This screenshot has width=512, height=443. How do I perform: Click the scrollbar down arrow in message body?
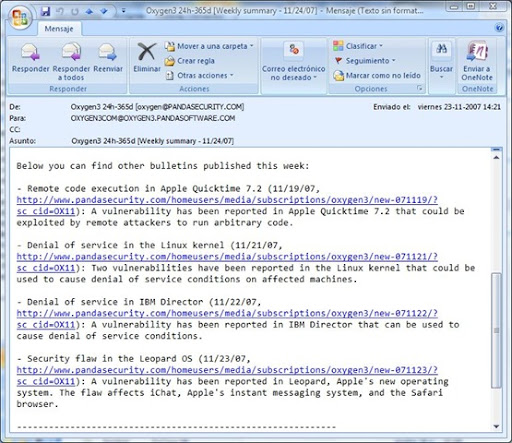click(496, 426)
